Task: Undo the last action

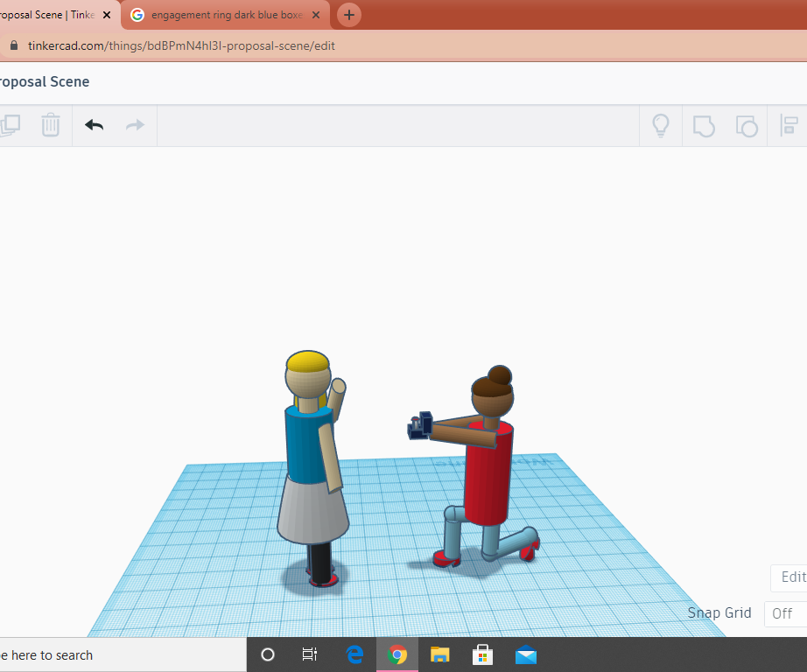Action: pos(94,125)
